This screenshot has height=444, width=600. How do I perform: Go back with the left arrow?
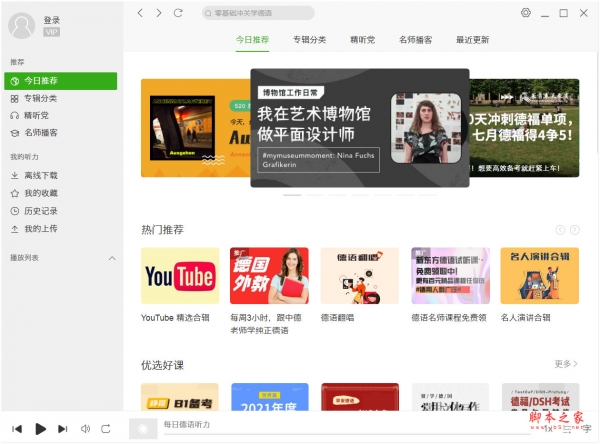click(x=140, y=13)
